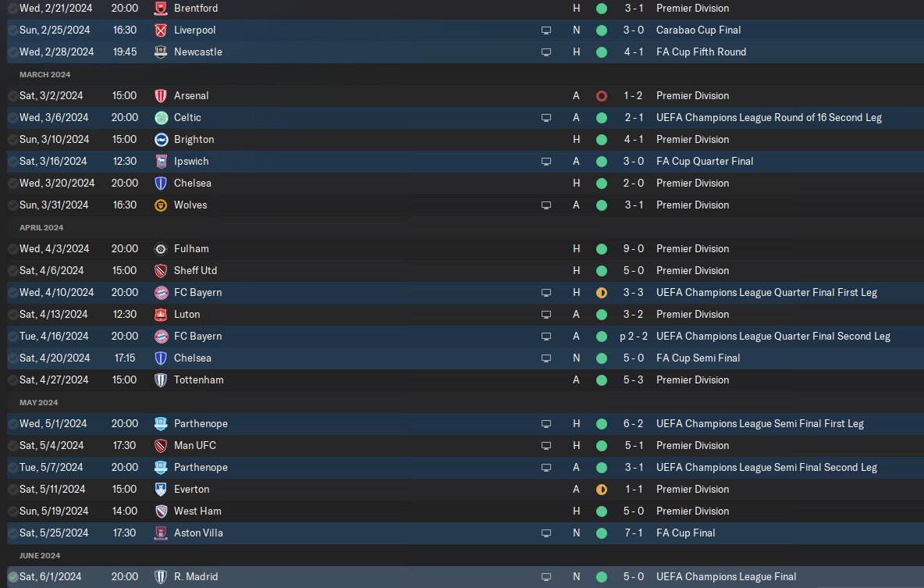Click the R. Madrid club crest

[160, 577]
